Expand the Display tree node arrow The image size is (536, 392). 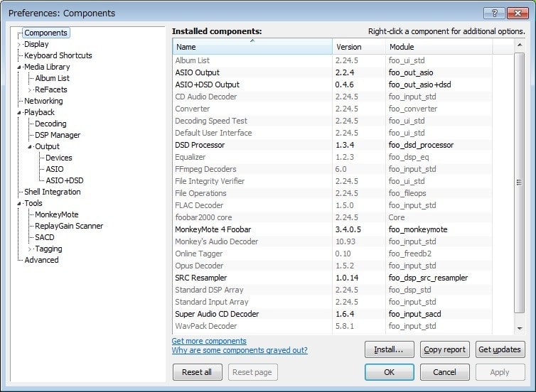[19, 44]
